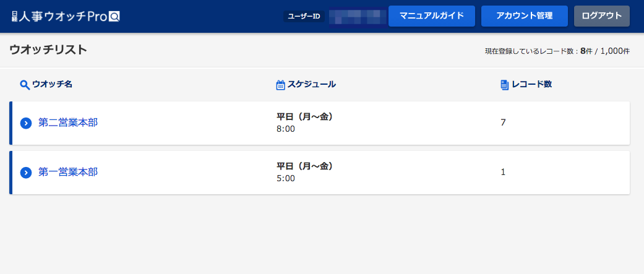Click the document icon beside レコード数

coord(505,85)
